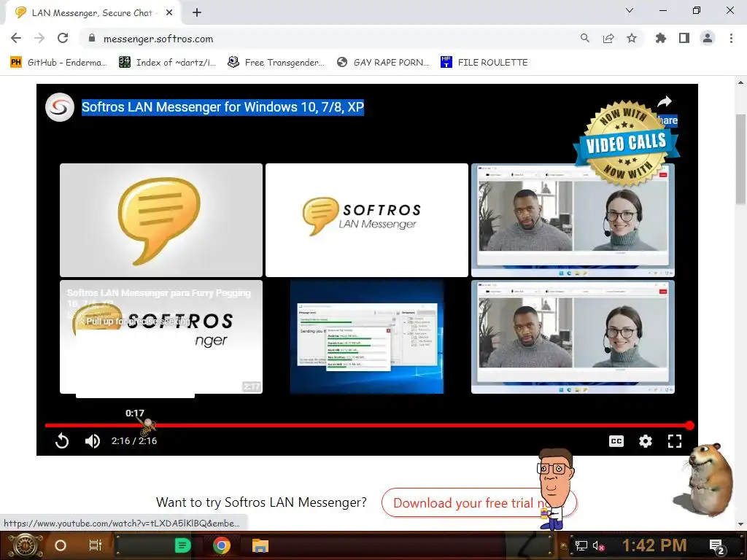Open the GitHub - Enderma... bookmark

tap(58, 63)
